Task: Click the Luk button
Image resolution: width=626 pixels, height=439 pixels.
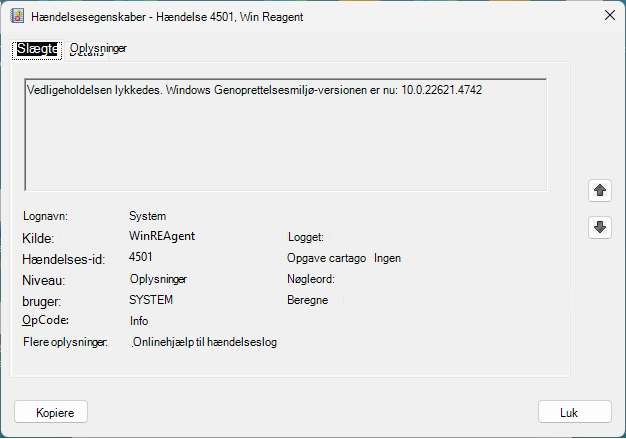Action: coord(574,412)
